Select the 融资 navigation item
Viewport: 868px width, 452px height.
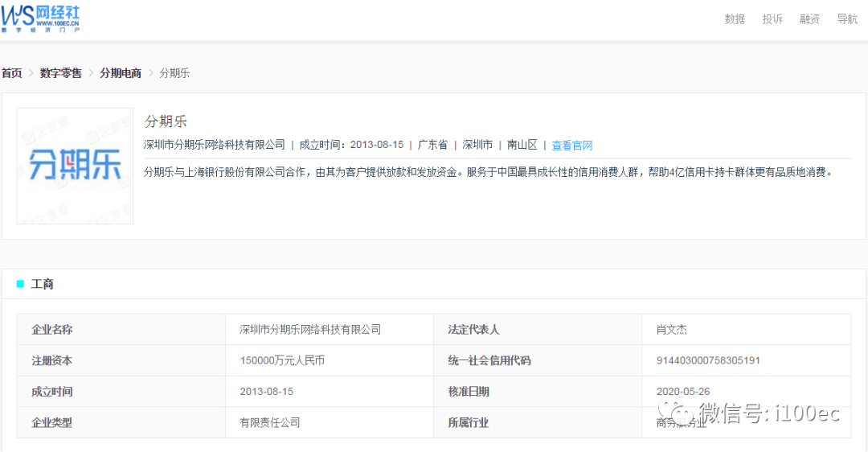click(809, 19)
